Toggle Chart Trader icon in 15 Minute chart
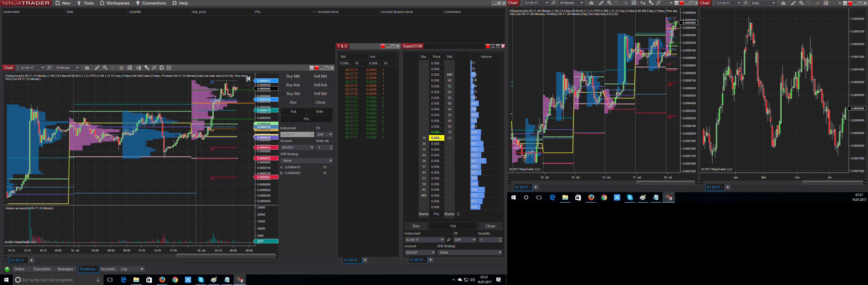 (138, 68)
